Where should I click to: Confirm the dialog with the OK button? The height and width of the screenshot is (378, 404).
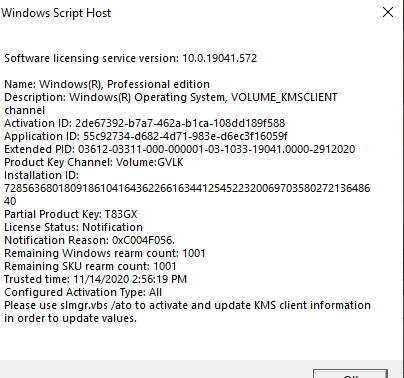[350, 374]
